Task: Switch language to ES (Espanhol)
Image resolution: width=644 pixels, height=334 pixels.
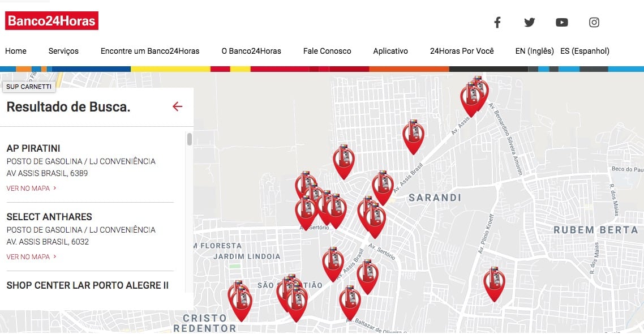Action: click(585, 51)
